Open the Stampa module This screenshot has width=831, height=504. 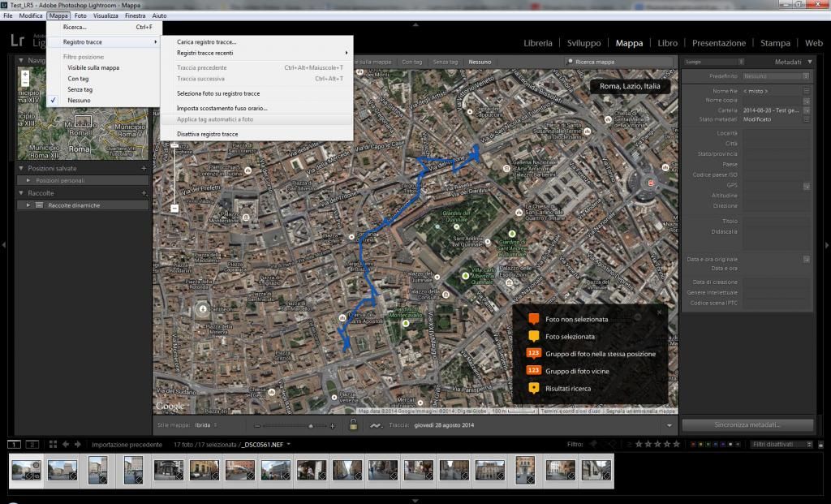775,43
